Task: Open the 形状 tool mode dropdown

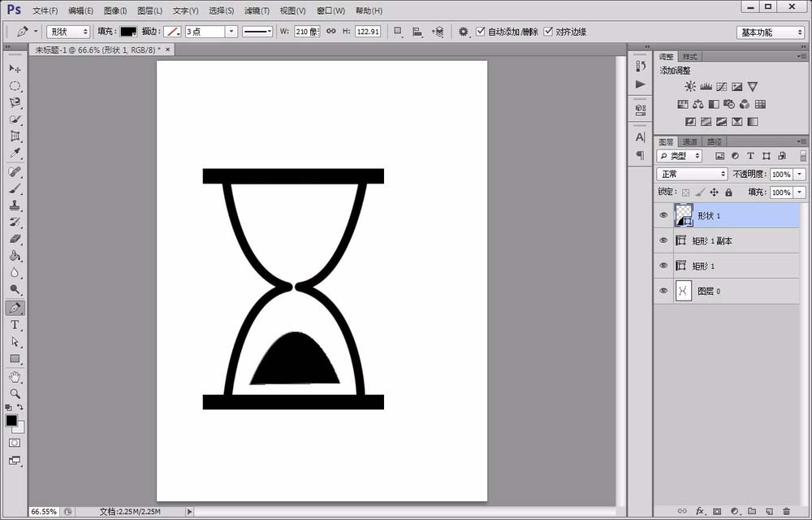Action: tap(68, 32)
